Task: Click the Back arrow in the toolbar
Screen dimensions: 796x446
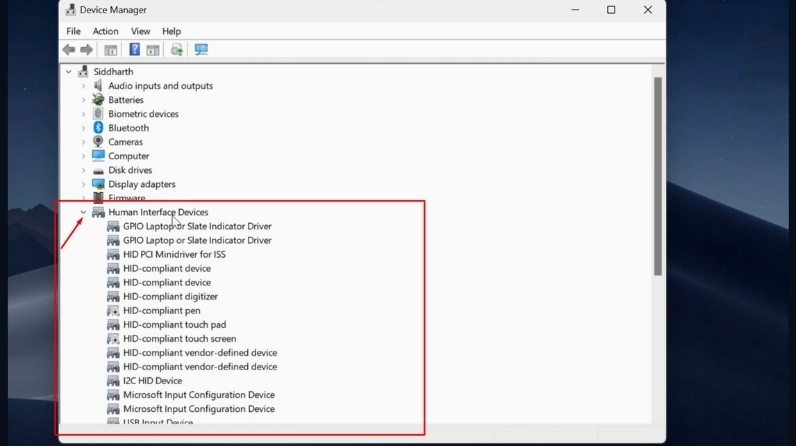Action: 69,49
